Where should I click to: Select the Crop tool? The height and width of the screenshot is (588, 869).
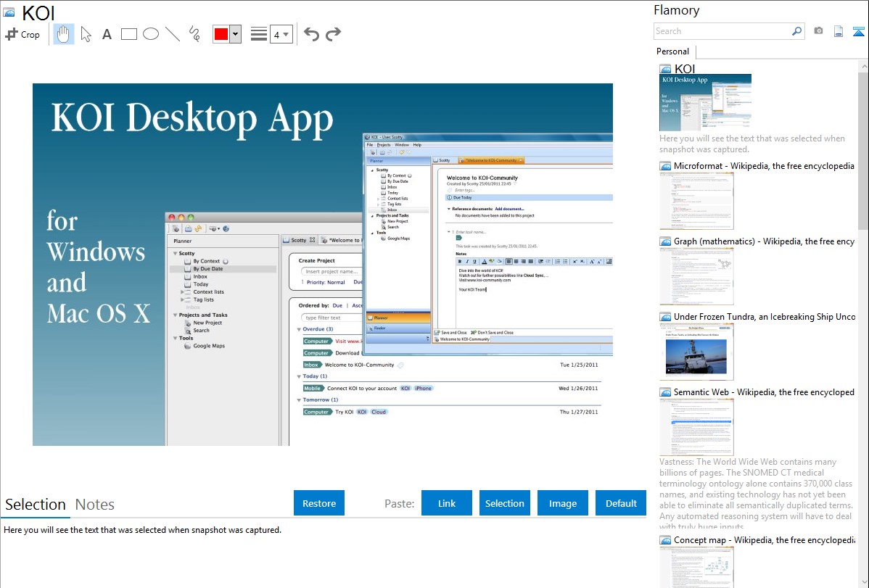[x=22, y=34]
